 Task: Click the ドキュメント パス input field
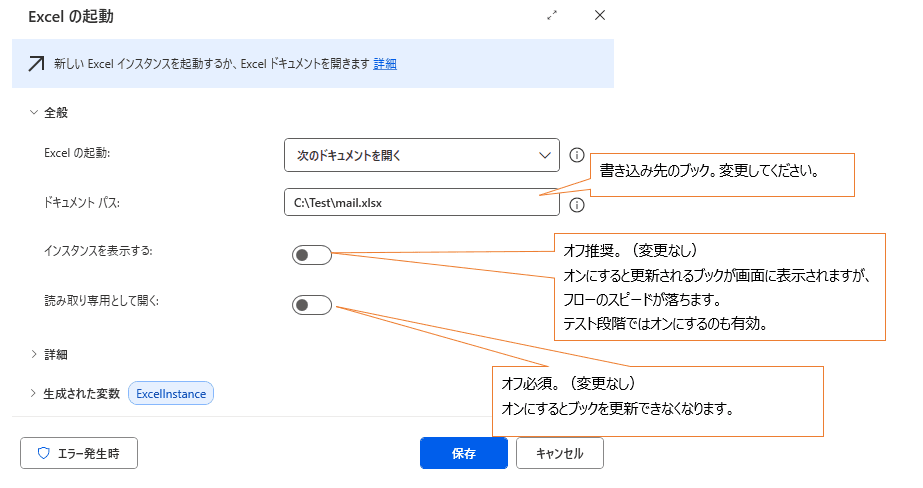click(421, 202)
